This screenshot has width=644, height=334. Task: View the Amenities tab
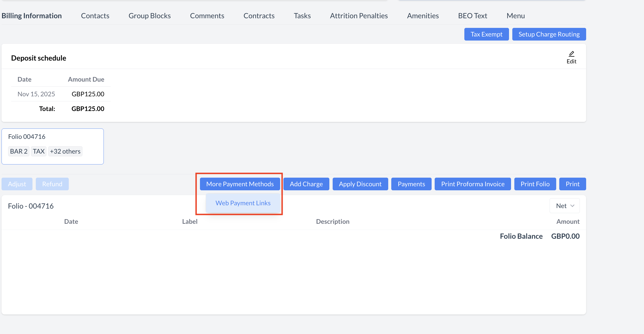coord(423,16)
